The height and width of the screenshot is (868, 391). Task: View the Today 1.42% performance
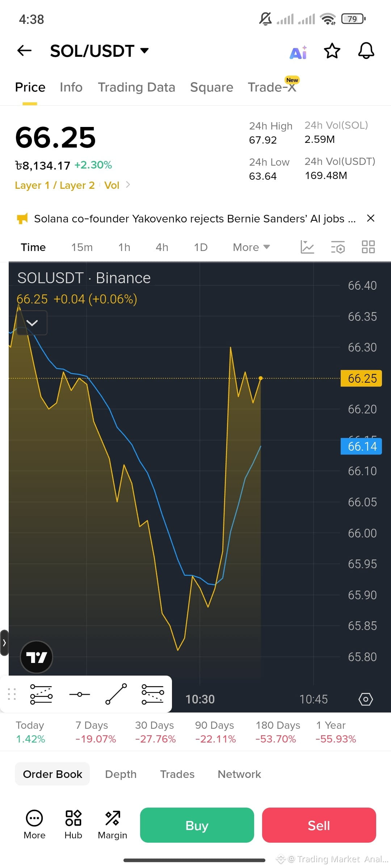(30, 732)
